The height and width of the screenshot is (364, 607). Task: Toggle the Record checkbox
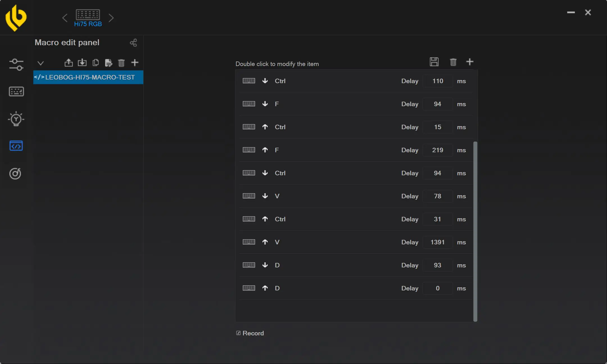(x=238, y=333)
